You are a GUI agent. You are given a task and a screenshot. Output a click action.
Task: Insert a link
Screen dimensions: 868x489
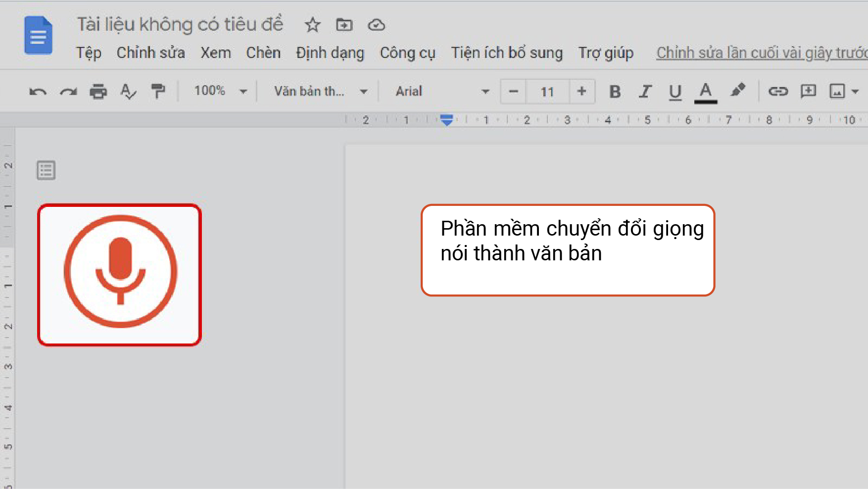tap(778, 91)
